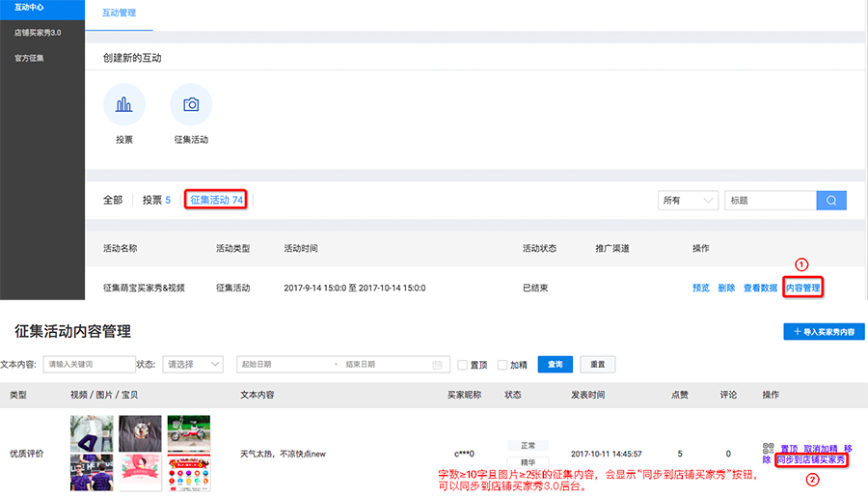Click the 导入买家秀内容 button
Image resolution: width=868 pixels, height=498 pixels.
pos(824,332)
